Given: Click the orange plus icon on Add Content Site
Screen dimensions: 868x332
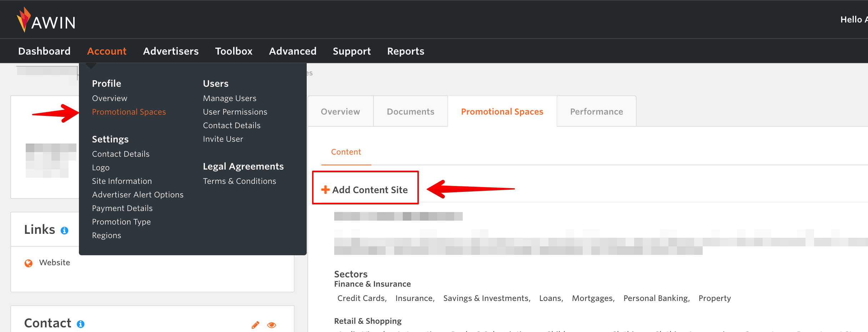Looking at the screenshot, I should [x=325, y=190].
